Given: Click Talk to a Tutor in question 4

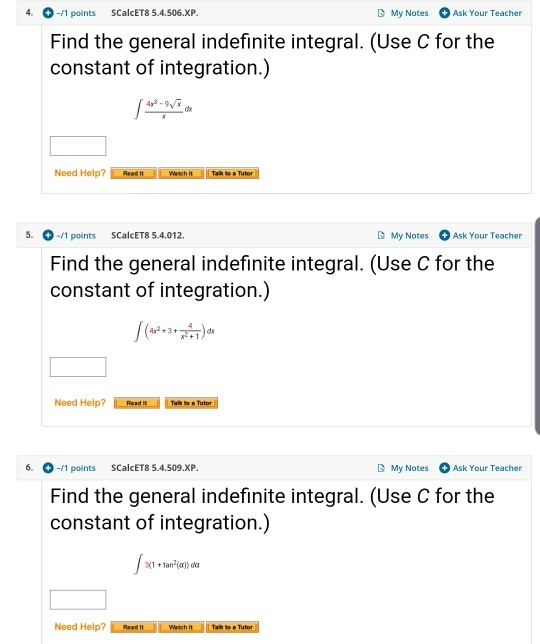Looking at the screenshot, I should coord(232,173).
